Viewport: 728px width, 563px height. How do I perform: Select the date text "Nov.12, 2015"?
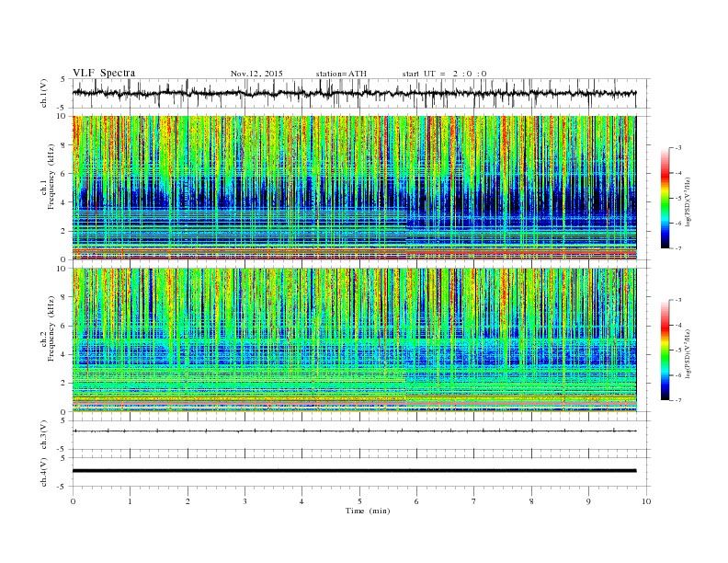[x=256, y=74]
